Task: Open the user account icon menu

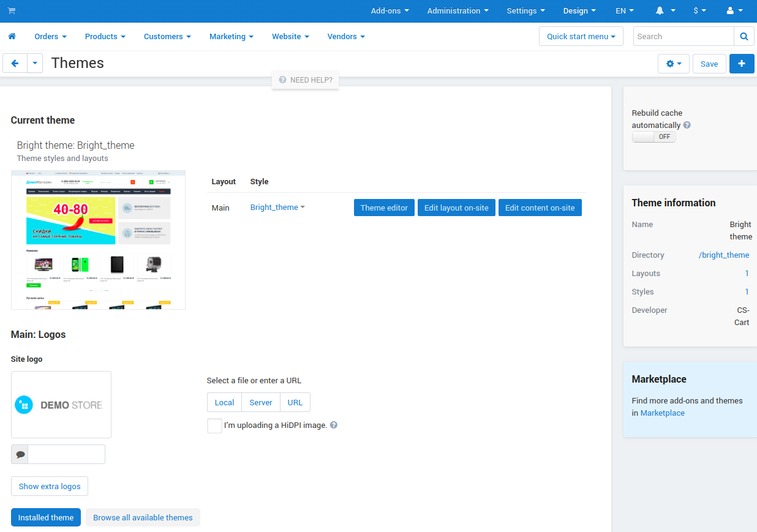Action: (x=734, y=11)
